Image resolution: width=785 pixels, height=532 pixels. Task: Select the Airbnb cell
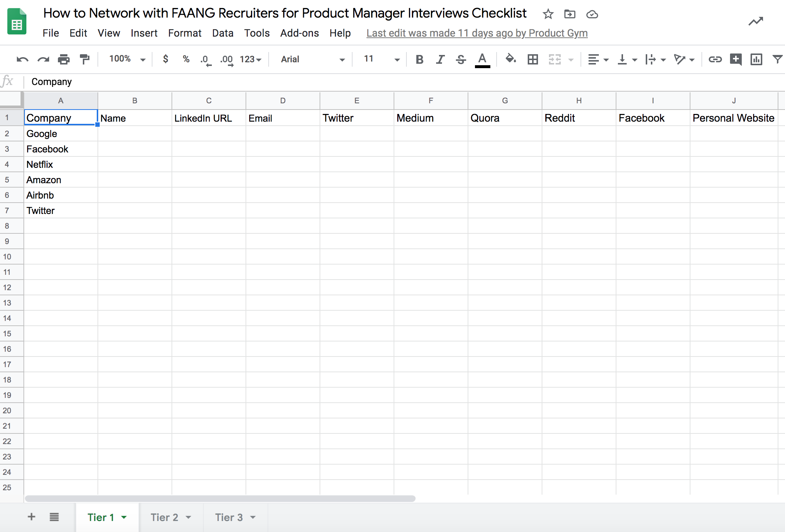pos(61,195)
